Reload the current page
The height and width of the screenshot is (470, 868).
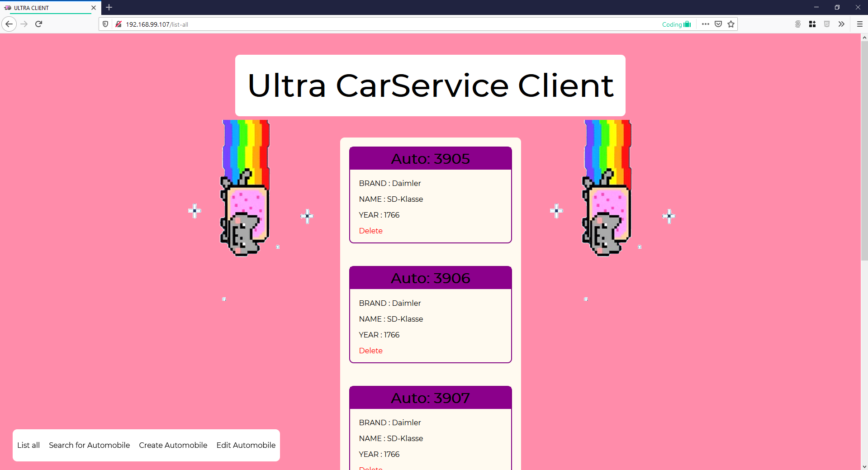38,24
